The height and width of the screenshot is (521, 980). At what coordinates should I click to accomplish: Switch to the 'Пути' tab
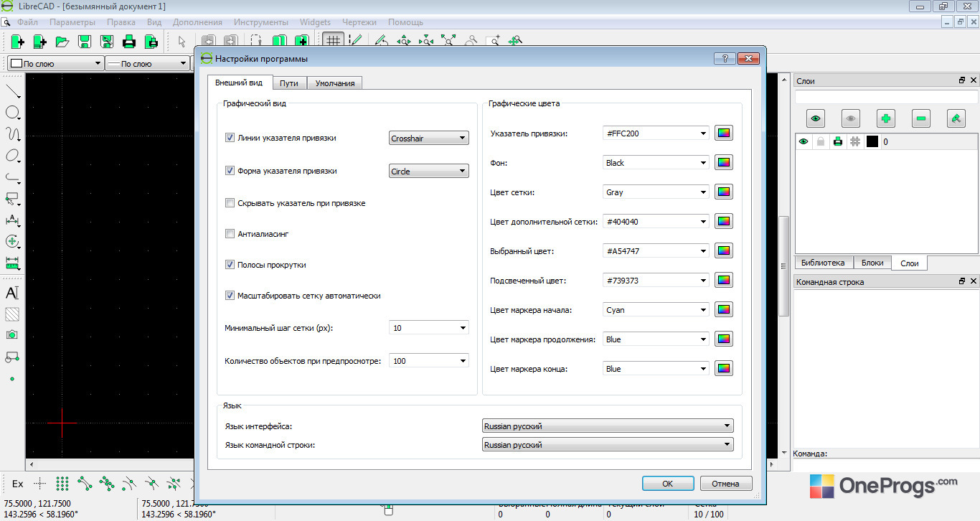click(289, 83)
